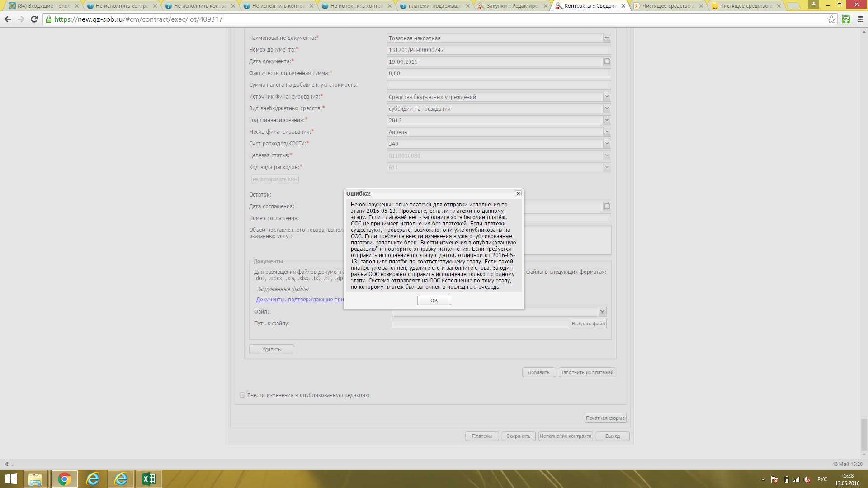Image resolution: width=868 pixels, height=488 pixels.
Task: Enable Внести изменения в опубликованную редакцию checkbox
Action: (x=242, y=395)
